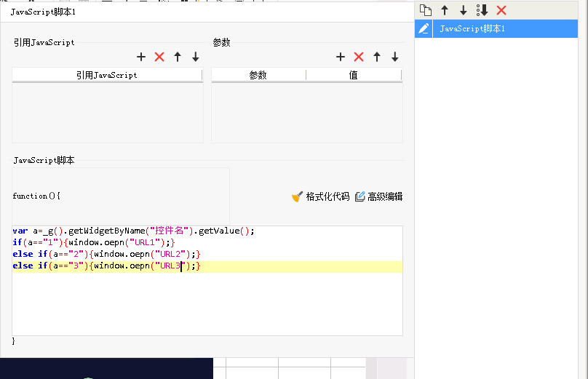Click the sort events icon in right panel

[x=482, y=10]
